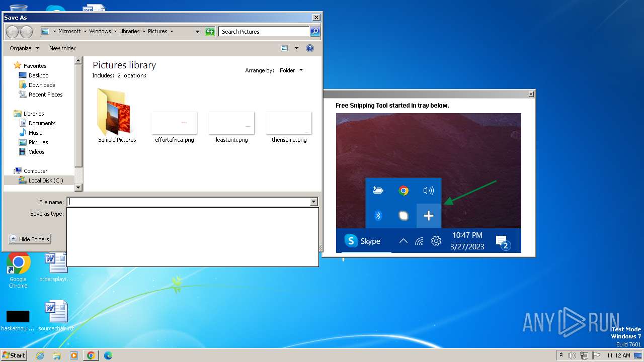
Task: Select the ordersplayi Word document icon
Action: [55, 267]
